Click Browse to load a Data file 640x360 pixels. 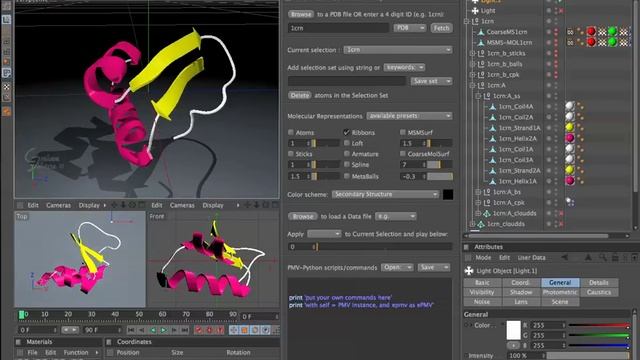(302, 216)
